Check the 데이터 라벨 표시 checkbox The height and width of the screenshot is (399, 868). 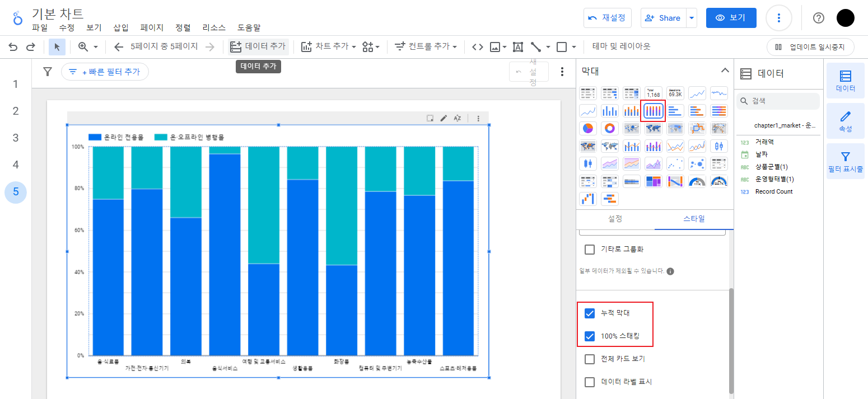point(589,382)
